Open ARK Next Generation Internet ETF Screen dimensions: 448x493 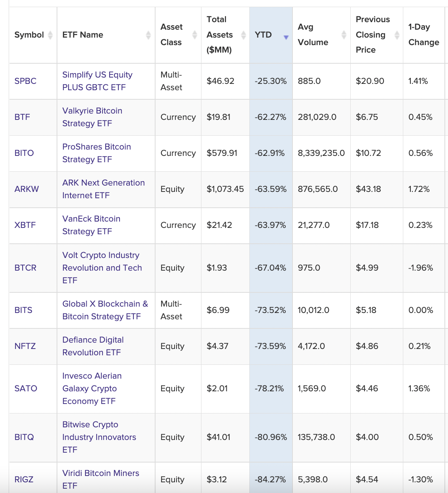[103, 189]
